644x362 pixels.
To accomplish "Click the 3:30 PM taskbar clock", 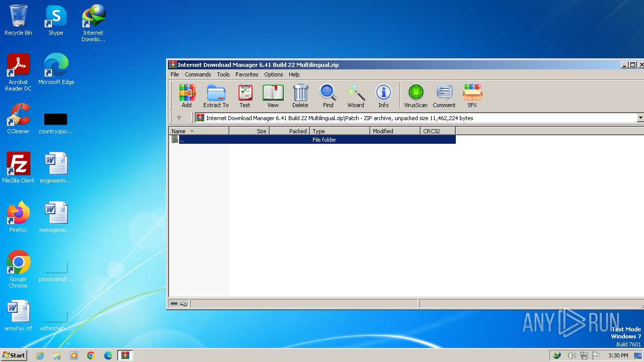I will (x=618, y=355).
